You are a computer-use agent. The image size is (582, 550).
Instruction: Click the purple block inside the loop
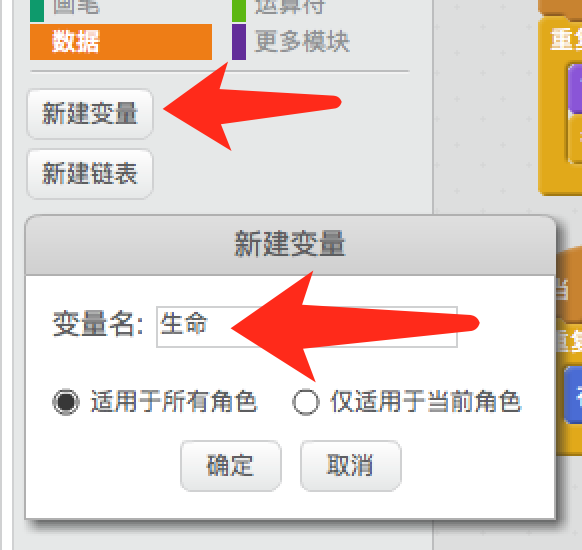point(575,88)
